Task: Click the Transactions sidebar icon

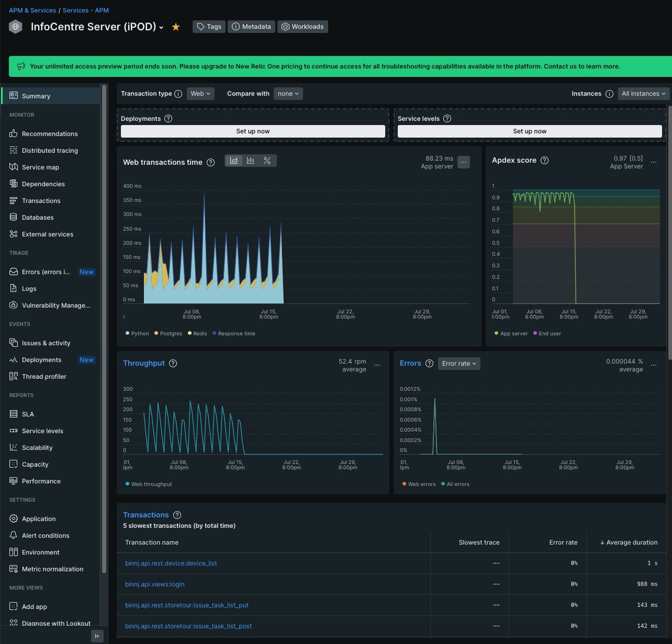Action: (14, 200)
